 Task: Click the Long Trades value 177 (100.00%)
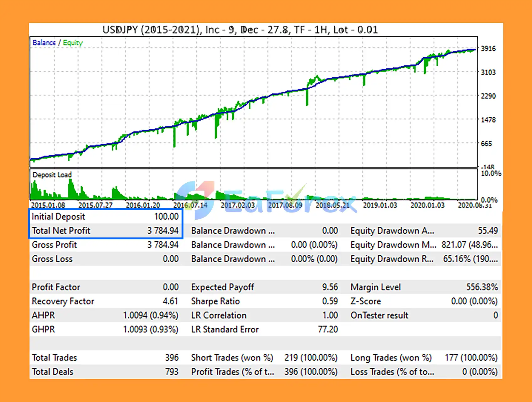471,358
